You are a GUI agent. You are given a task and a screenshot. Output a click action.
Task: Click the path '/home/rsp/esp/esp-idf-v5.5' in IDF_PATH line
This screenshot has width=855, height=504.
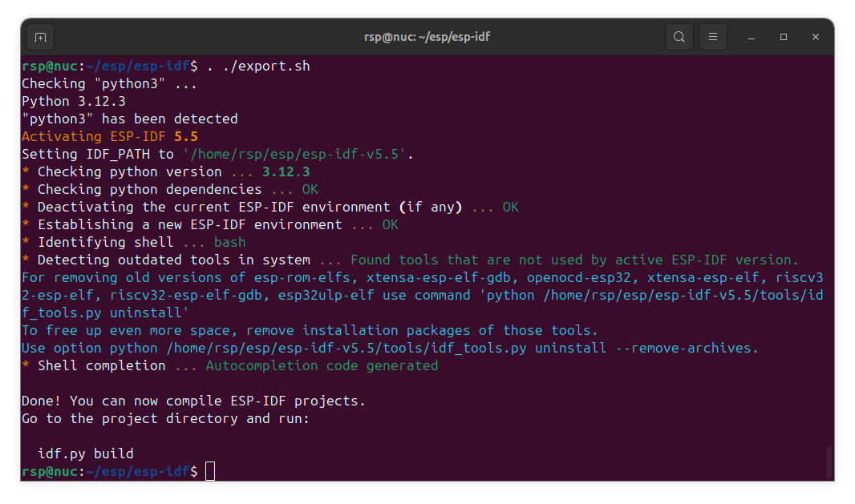(x=294, y=154)
